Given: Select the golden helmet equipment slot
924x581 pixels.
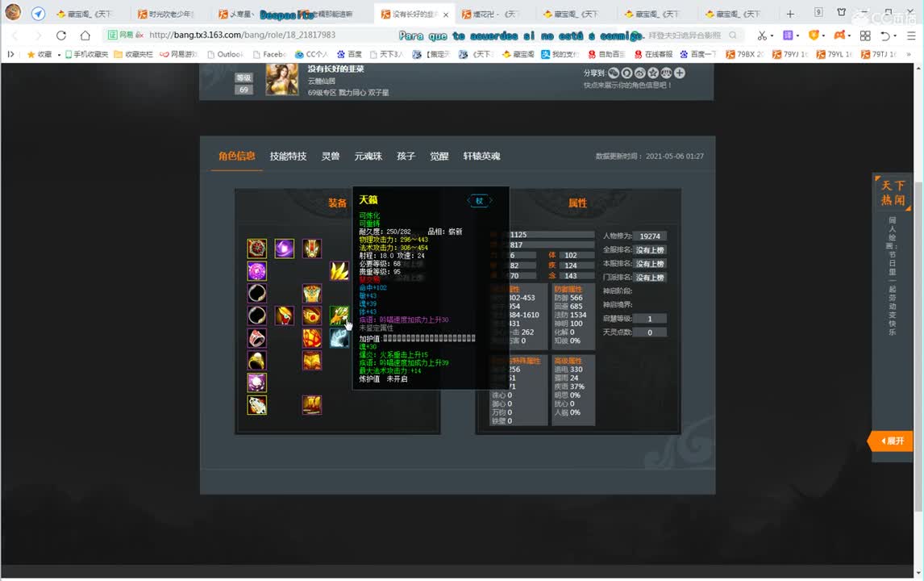Looking at the screenshot, I should pyautogui.click(x=312, y=249).
